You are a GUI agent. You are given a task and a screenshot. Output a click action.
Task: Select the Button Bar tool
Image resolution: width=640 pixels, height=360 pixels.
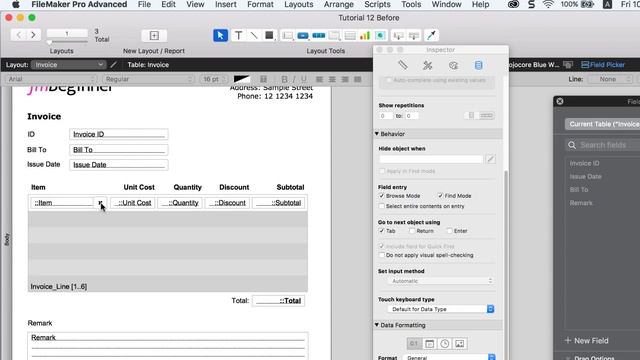[318, 36]
